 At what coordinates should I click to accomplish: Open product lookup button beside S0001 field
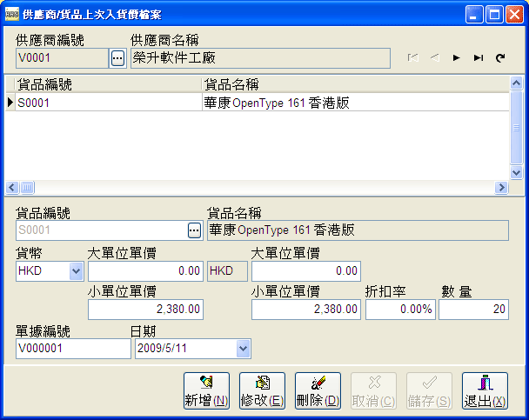pyautogui.click(x=194, y=230)
